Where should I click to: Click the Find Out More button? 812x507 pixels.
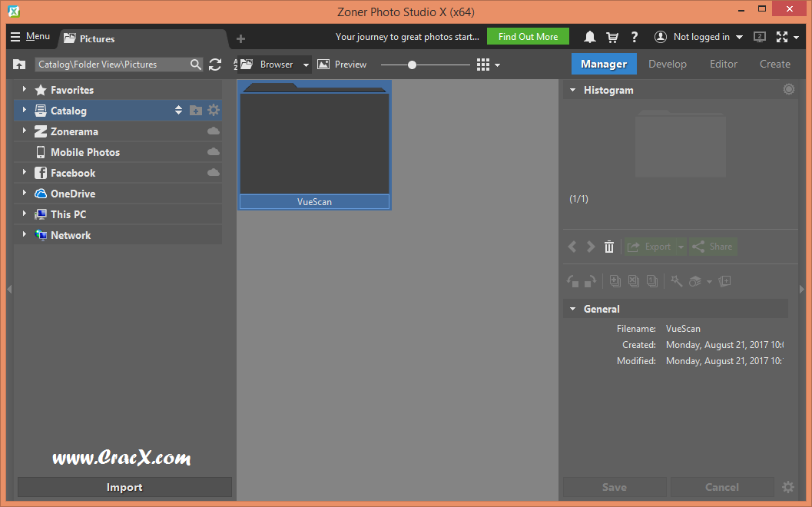click(528, 36)
